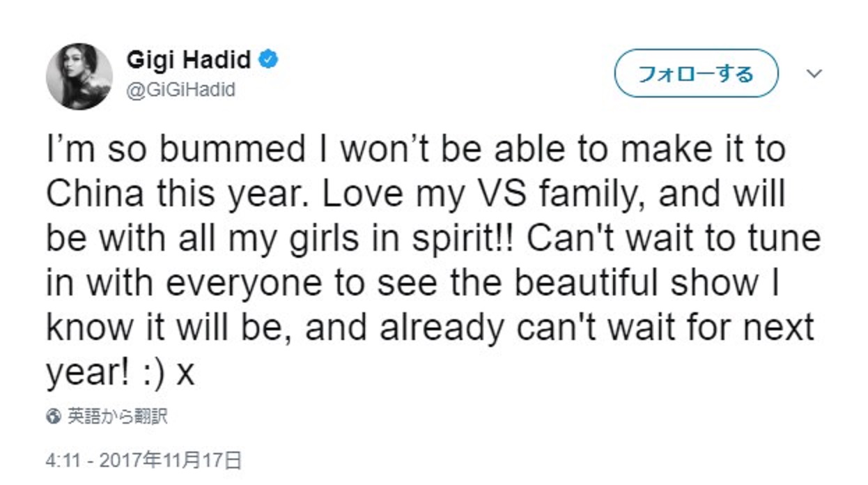The height and width of the screenshot is (485, 868).
Task: Click Gigi Hadid's profile avatar photo
Action: coord(79,76)
